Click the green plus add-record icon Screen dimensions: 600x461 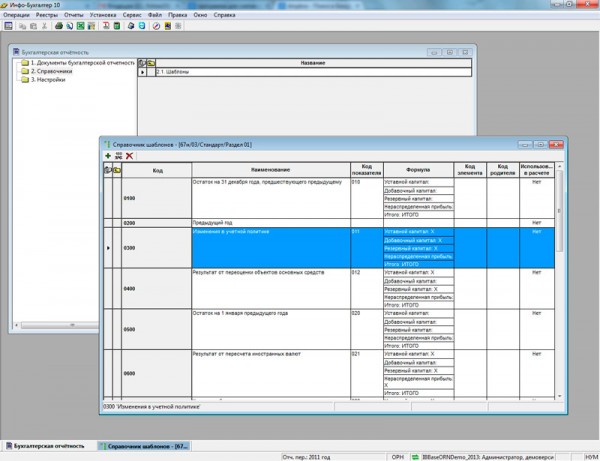pyautogui.click(x=108, y=156)
